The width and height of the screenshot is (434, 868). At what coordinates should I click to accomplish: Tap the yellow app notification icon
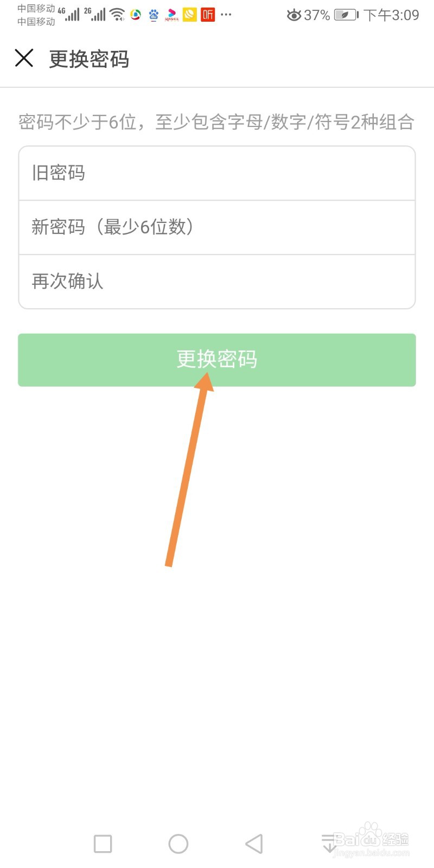coord(189,14)
